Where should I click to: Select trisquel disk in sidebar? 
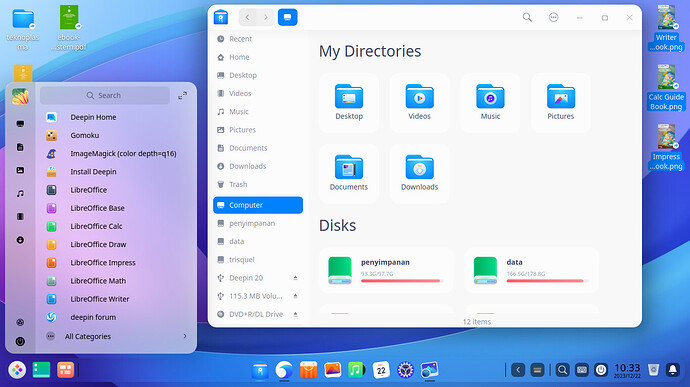[258, 260]
